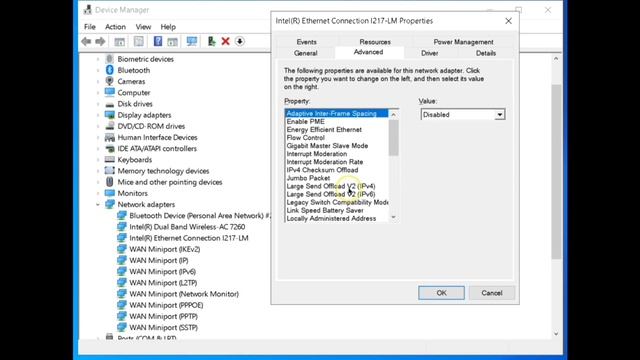
Task: Select WAN Miniport (IKEv2)
Action: click(x=164, y=249)
